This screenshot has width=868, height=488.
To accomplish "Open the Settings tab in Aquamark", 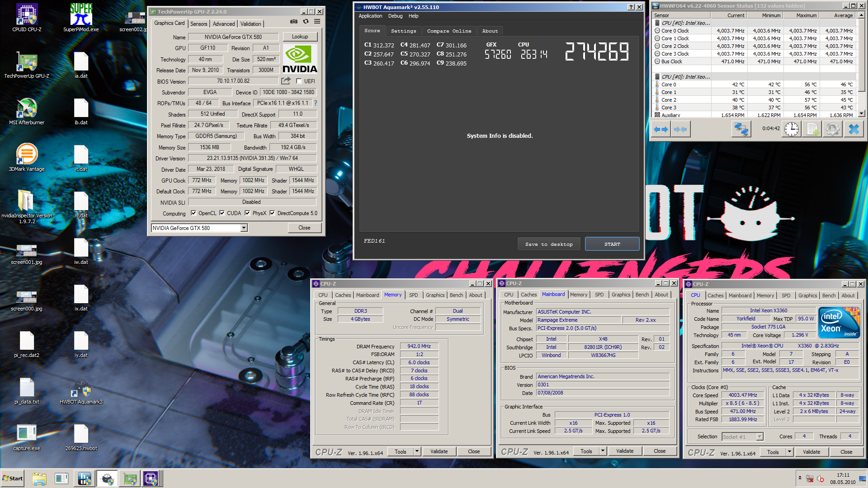I will click(x=403, y=31).
